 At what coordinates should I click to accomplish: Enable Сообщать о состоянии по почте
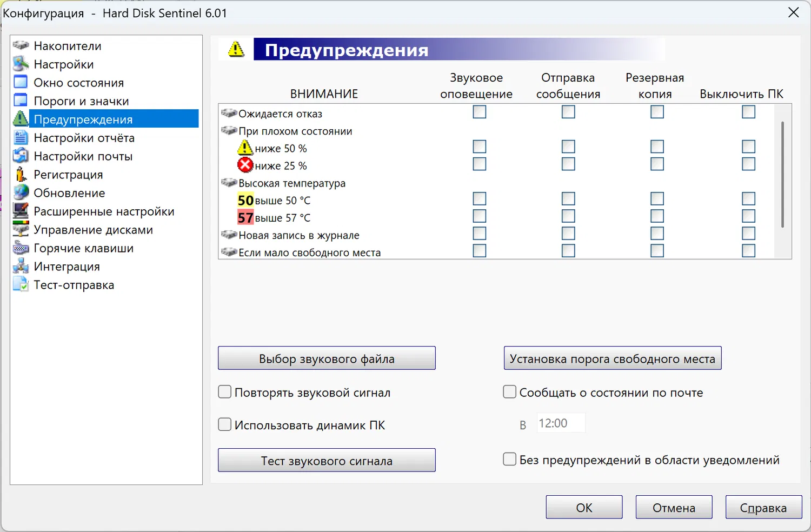pyautogui.click(x=510, y=392)
